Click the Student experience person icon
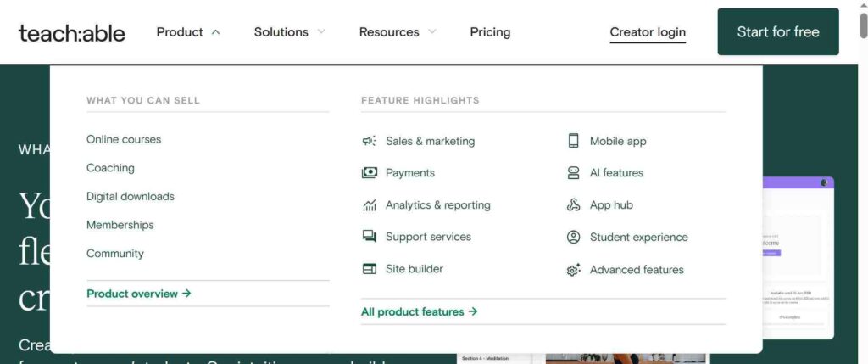The height and width of the screenshot is (364, 868). point(574,237)
